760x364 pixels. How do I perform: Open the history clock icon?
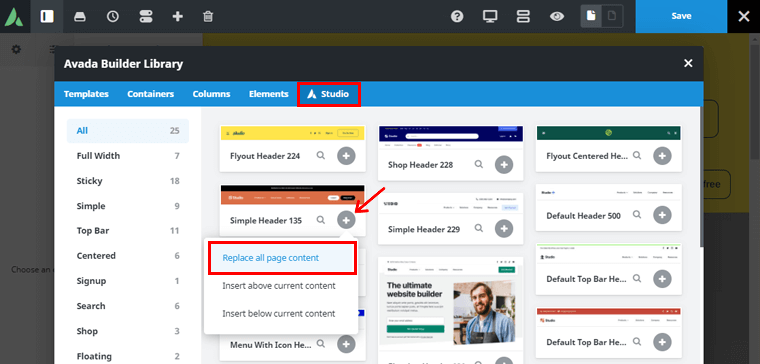click(112, 16)
